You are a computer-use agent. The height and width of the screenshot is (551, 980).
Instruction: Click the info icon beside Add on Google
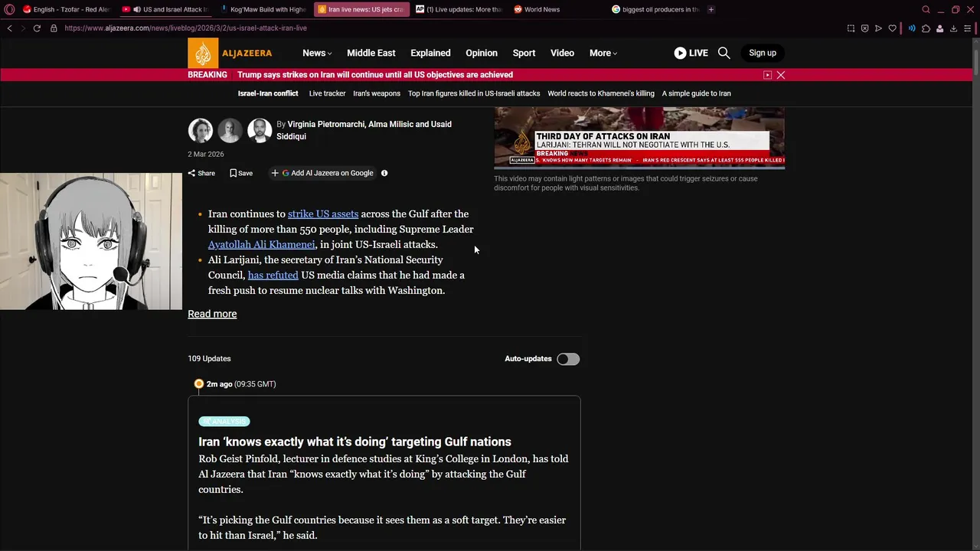(384, 173)
